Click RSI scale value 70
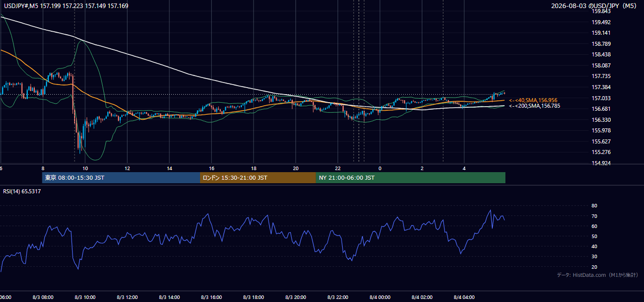644x302 pixels. point(595,216)
